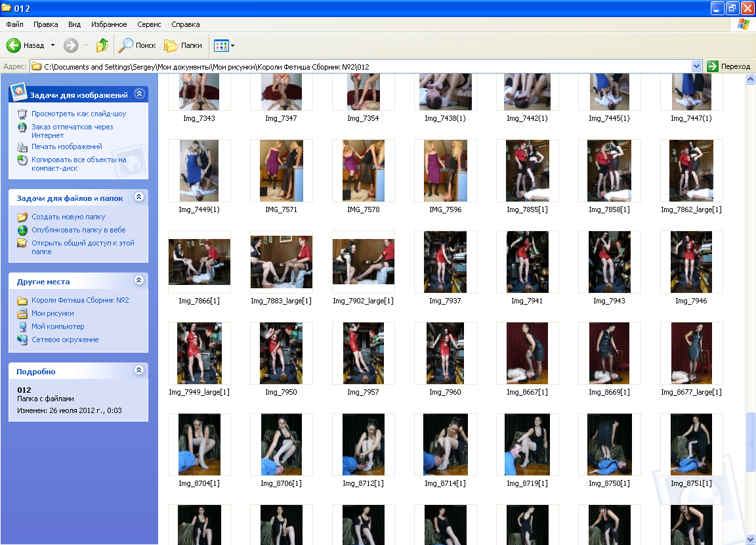This screenshot has height=545, width=756.
Task: Open the Сервис menu
Action: click(149, 24)
